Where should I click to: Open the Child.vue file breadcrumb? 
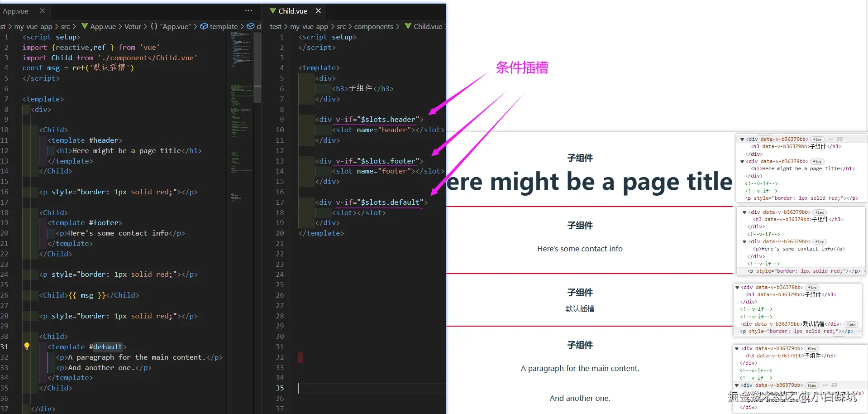(428, 27)
